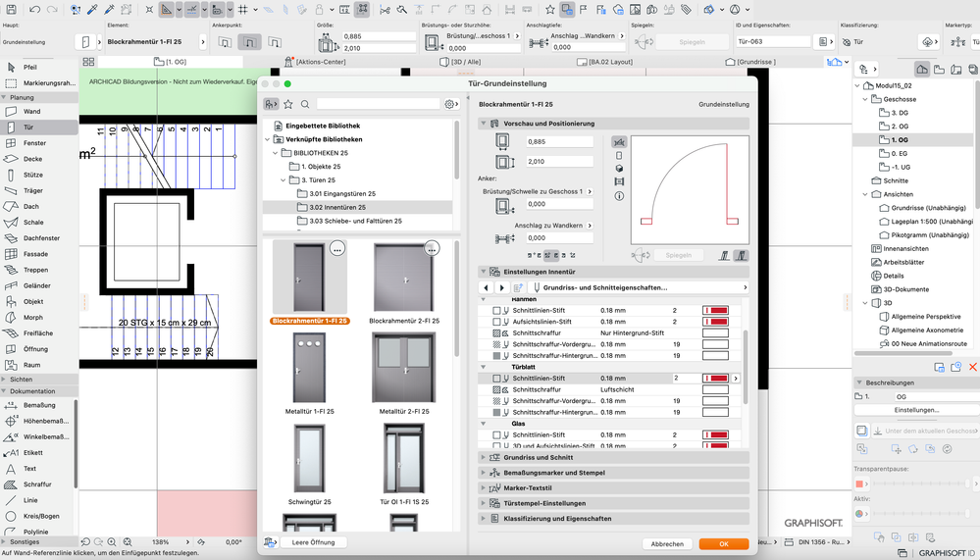This screenshot has height=560, width=980.
Task: Select 3.01 Eingangstüren 25 folder
Action: (x=342, y=194)
